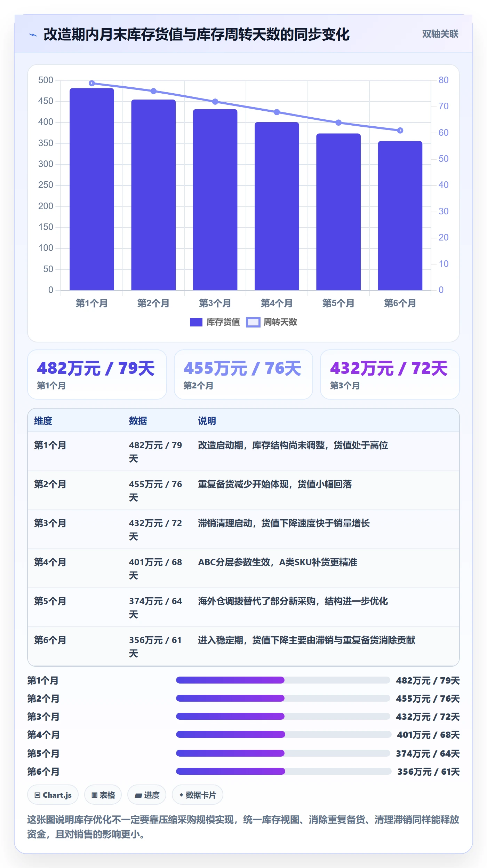Image resolution: width=487 pixels, height=868 pixels.
Task: Click the 第6个月 x-axis label
Action: click(x=400, y=303)
